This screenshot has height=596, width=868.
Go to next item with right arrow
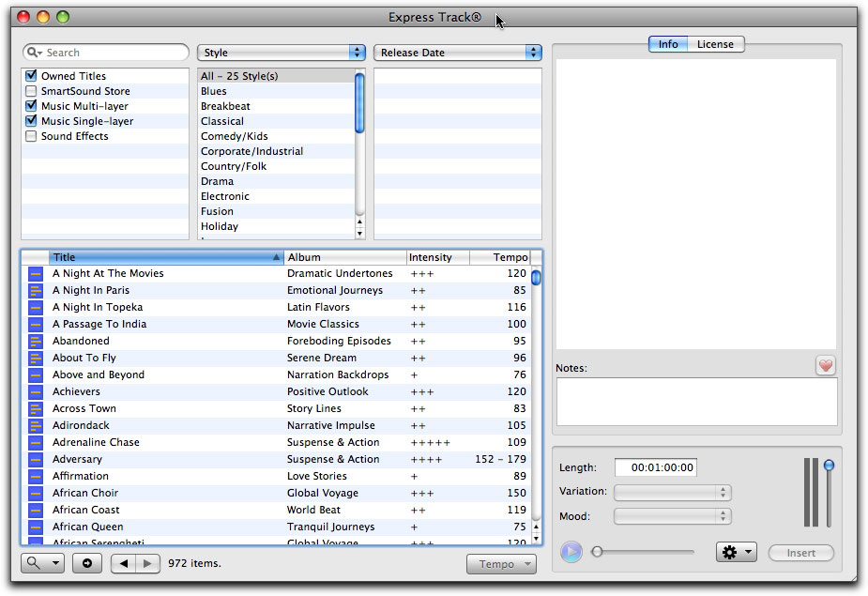point(148,563)
